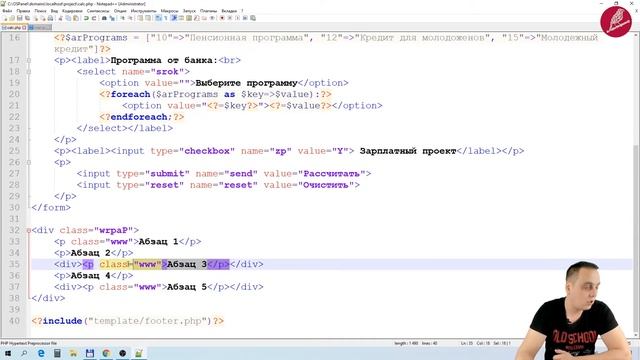Open the Инструменты menu
The width and height of the screenshot is (640, 360).
click(144, 11)
